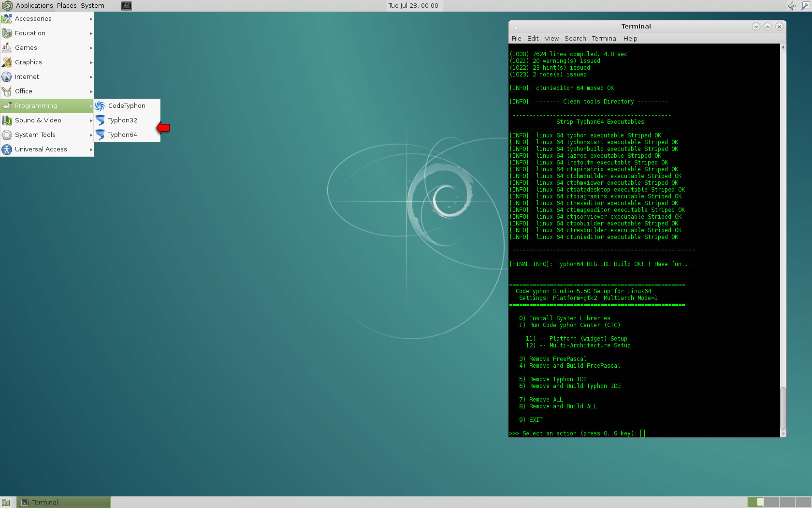Click the CodeTyphon swirl icon

[100, 106]
